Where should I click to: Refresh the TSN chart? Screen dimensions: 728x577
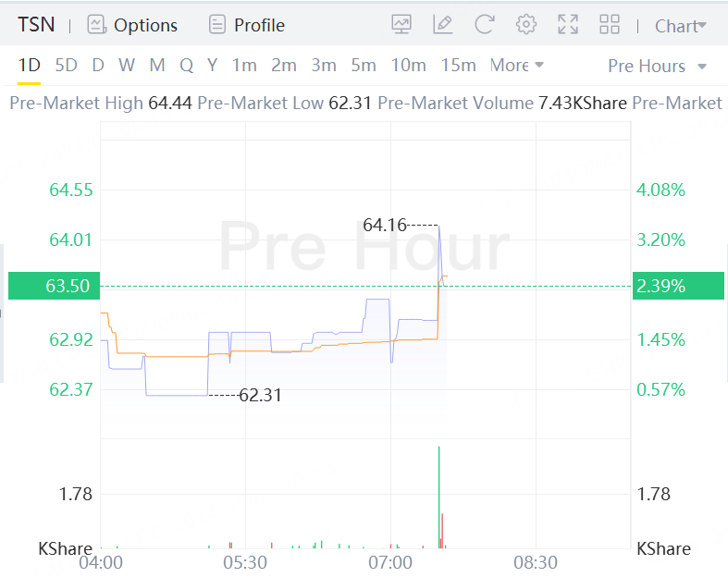pyautogui.click(x=485, y=25)
